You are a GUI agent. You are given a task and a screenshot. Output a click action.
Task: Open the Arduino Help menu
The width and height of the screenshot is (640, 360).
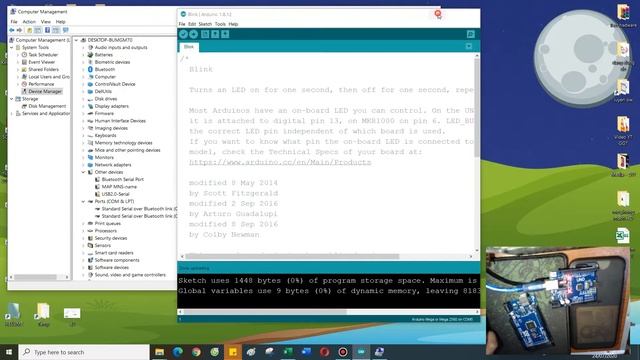coord(233,24)
